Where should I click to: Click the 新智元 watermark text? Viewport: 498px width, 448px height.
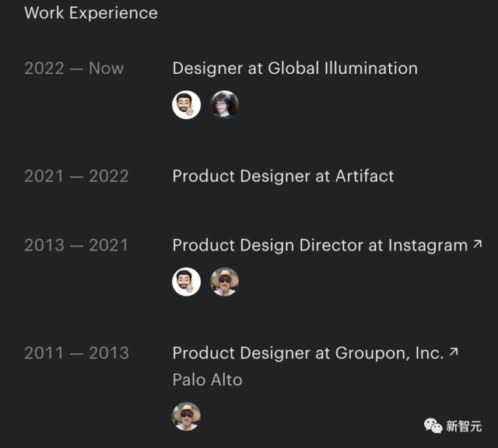[464, 426]
